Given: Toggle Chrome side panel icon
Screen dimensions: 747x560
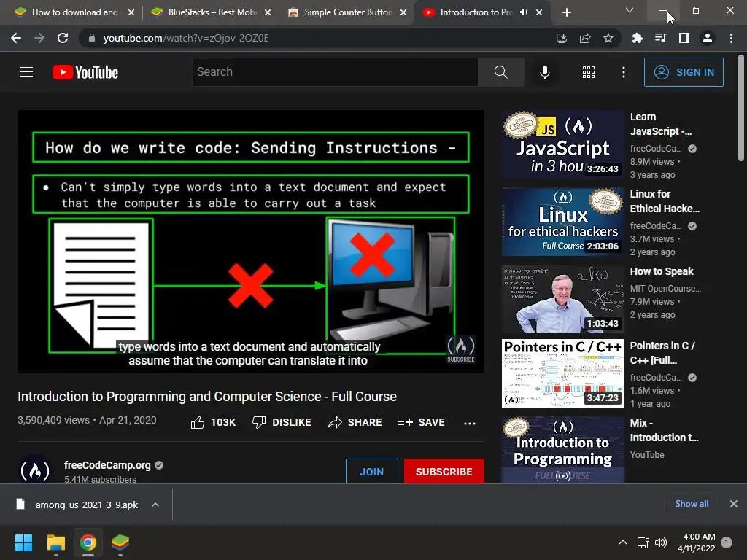Looking at the screenshot, I should point(684,38).
